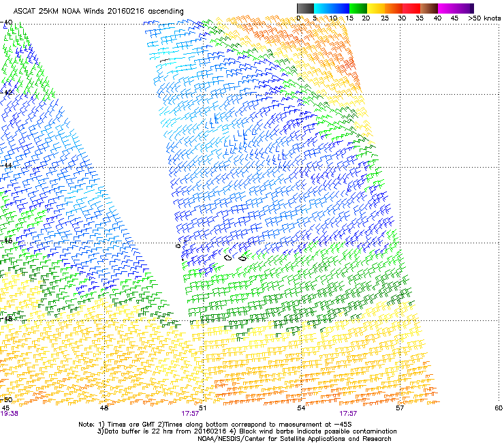Click the orange 25-30 knots legend swatch
Screen dimensions: 504x443
click(x=394, y=8)
